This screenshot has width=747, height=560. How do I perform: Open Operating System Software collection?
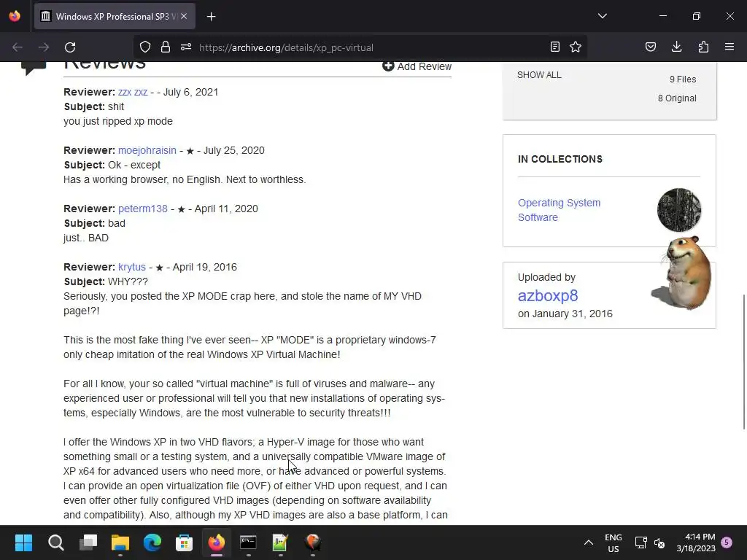(x=559, y=210)
